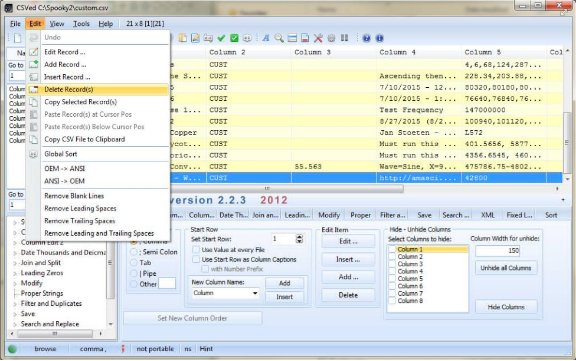Select the Other separator radio button
Image resolution: width=576 pixels, height=361 pixels.
pyautogui.click(x=134, y=284)
